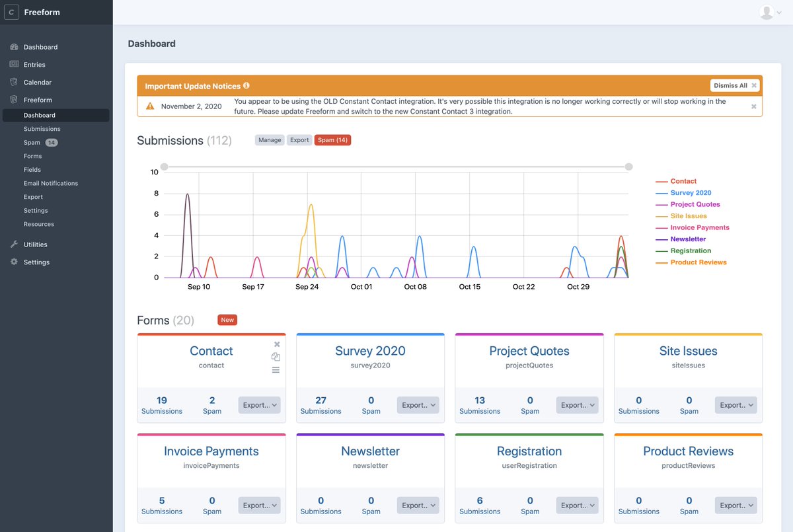Click Export button next to Submissions heading
Viewport: 793px width, 532px height.
[299, 140]
